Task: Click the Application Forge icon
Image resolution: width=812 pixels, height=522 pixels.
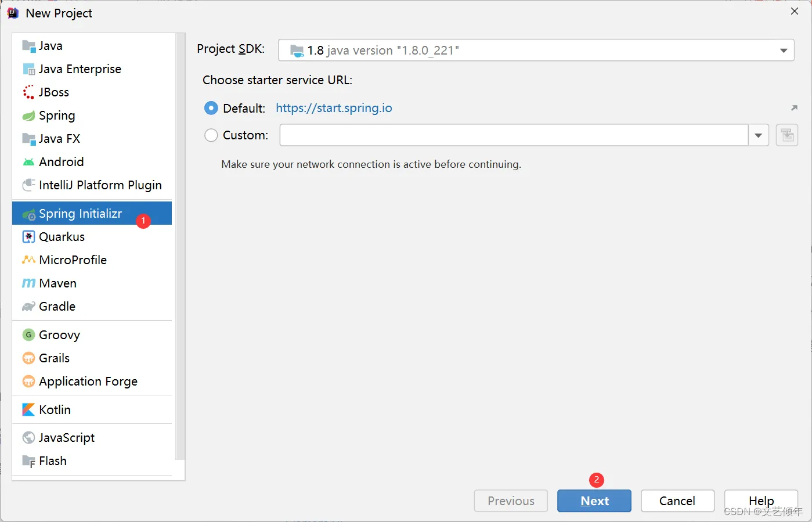Action: tap(28, 381)
